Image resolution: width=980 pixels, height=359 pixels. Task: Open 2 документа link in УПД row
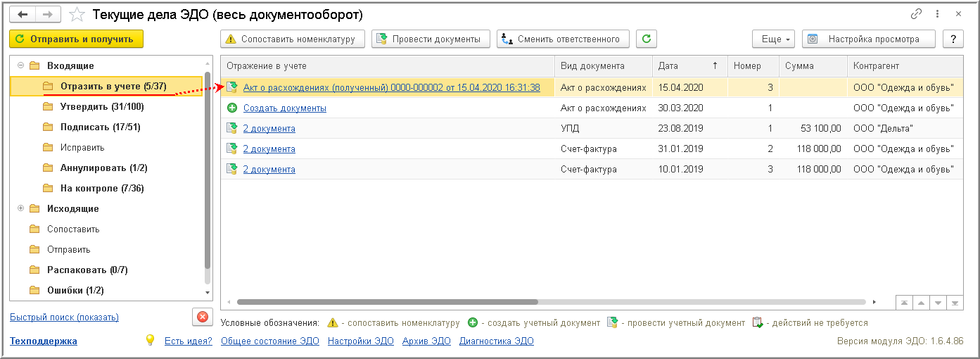tap(269, 128)
